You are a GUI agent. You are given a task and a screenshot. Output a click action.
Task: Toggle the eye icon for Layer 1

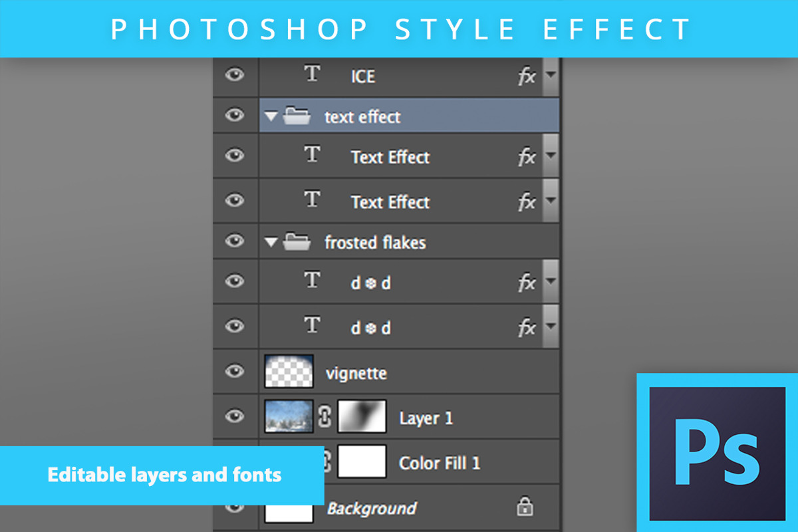coord(234,416)
